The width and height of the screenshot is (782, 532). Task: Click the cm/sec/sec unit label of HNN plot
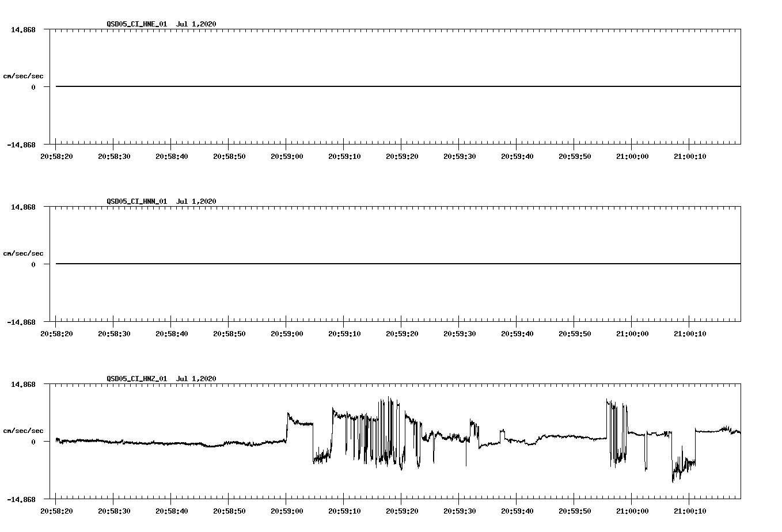click(23, 253)
